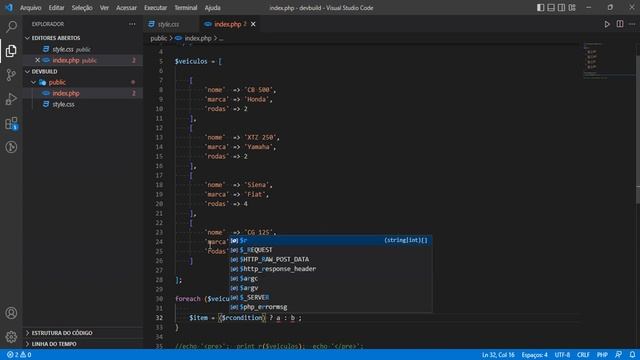Choose $HTTP_RAW_POST_DATA suggestion
This screenshot has width=640, height=360.
click(331, 259)
